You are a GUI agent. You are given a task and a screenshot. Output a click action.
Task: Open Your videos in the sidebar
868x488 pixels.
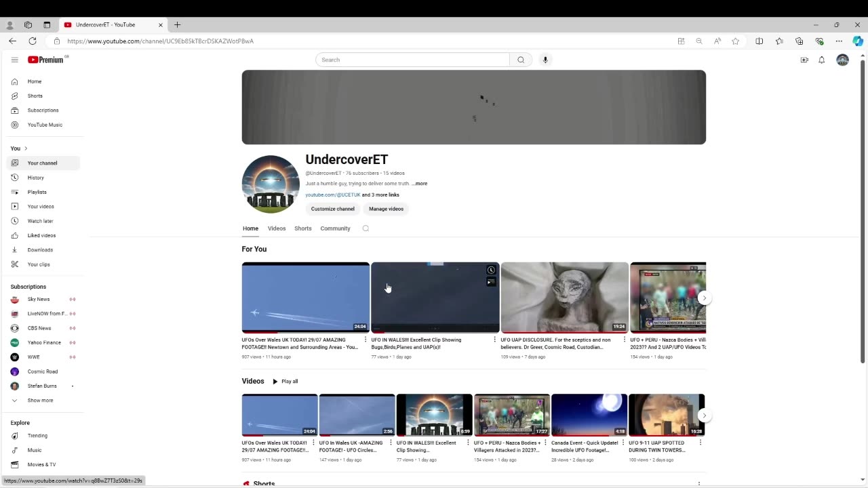43,206
